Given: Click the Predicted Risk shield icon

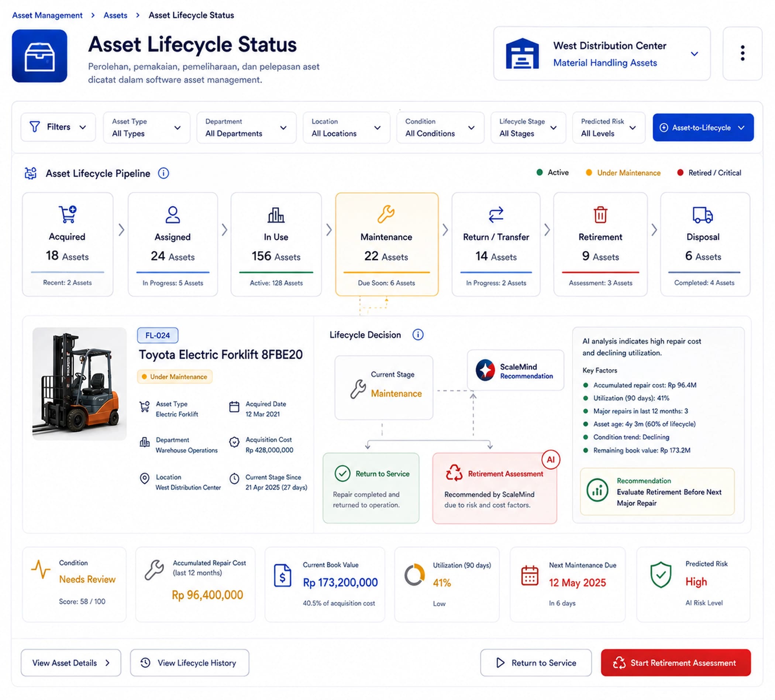Looking at the screenshot, I should (661, 575).
